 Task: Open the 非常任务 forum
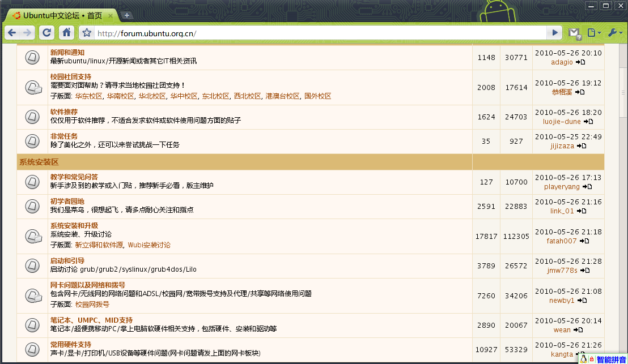click(x=64, y=136)
